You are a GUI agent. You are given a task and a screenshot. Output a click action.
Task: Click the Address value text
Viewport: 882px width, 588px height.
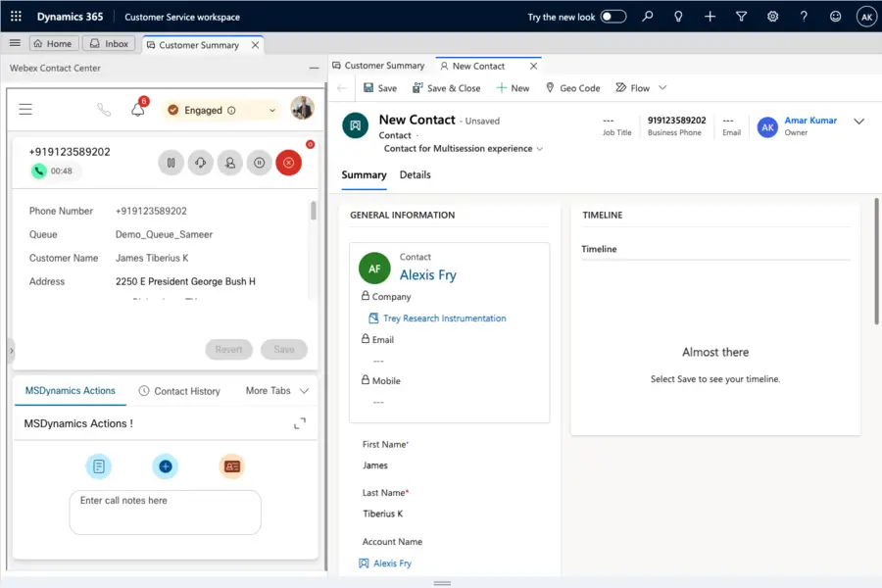(185, 281)
